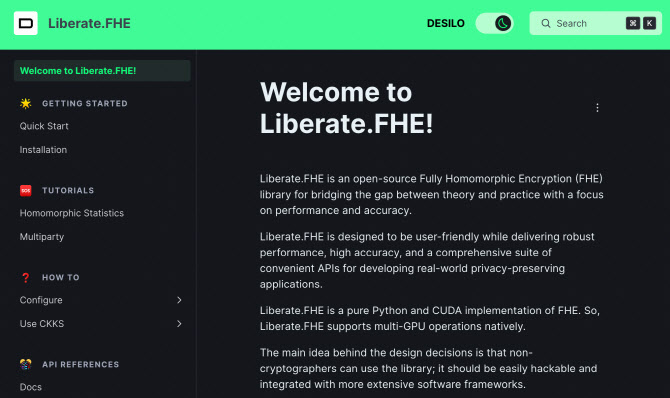The width and height of the screenshot is (670, 398).
Task: Click the Liberate.FHE logo icon
Action: (x=26, y=23)
